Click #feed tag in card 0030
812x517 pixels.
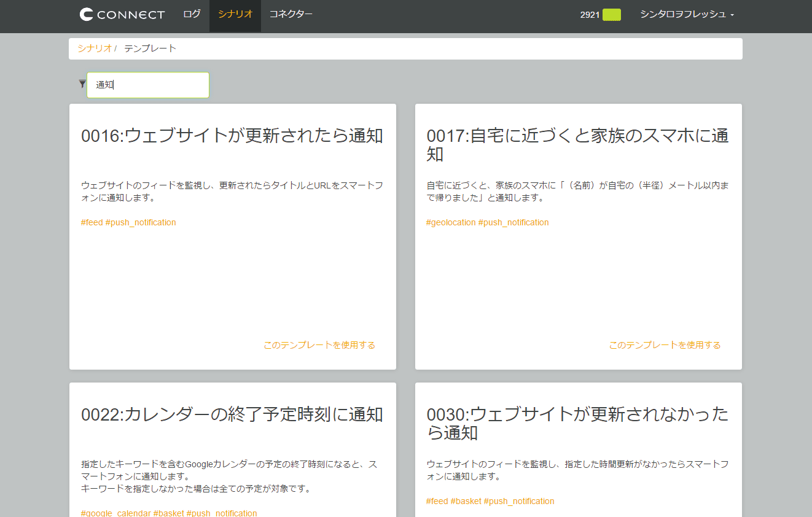point(437,501)
